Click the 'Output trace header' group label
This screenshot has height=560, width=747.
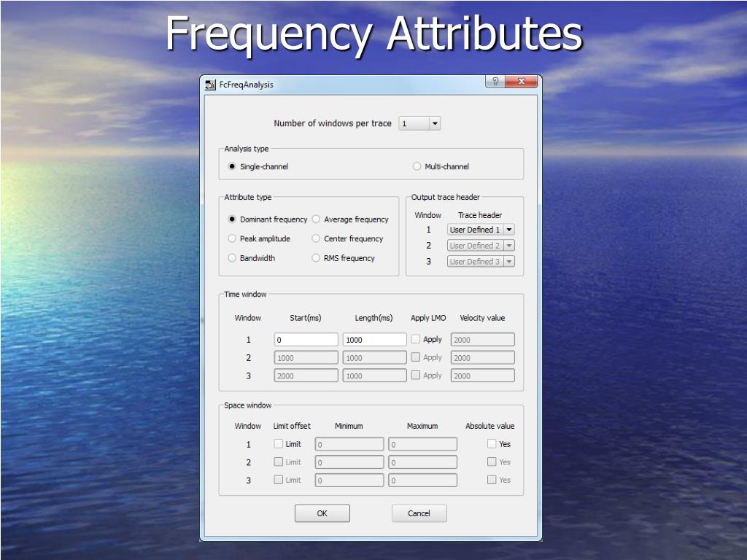pyautogui.click(x=446, y=197)
